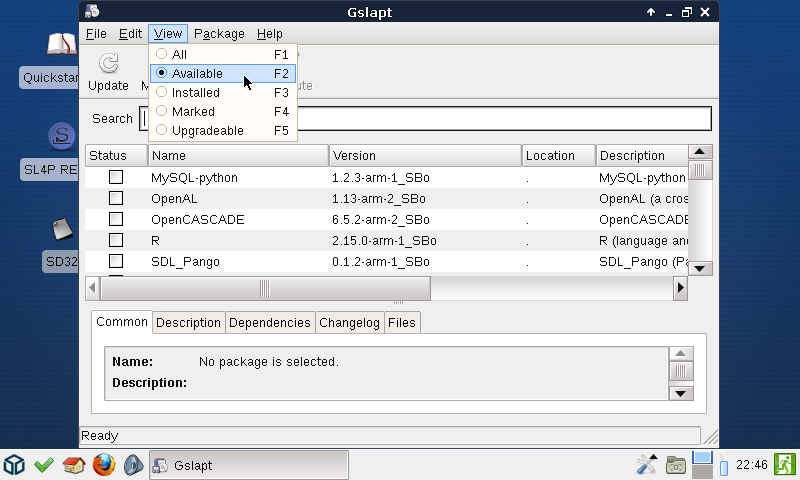Viewport: 800px width, 480px height.
Task: Select the All radio option in View menu
Action: click(x=222, y=54)
